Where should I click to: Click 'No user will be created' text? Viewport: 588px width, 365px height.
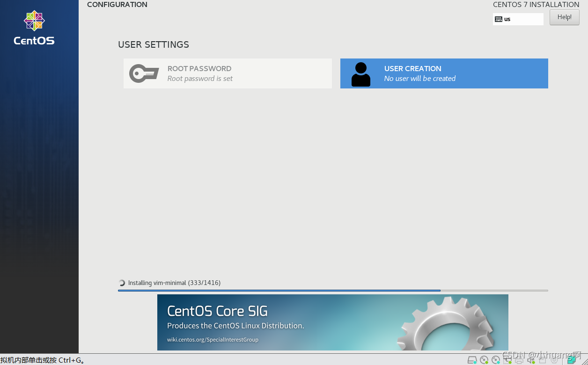pos(420,79)
